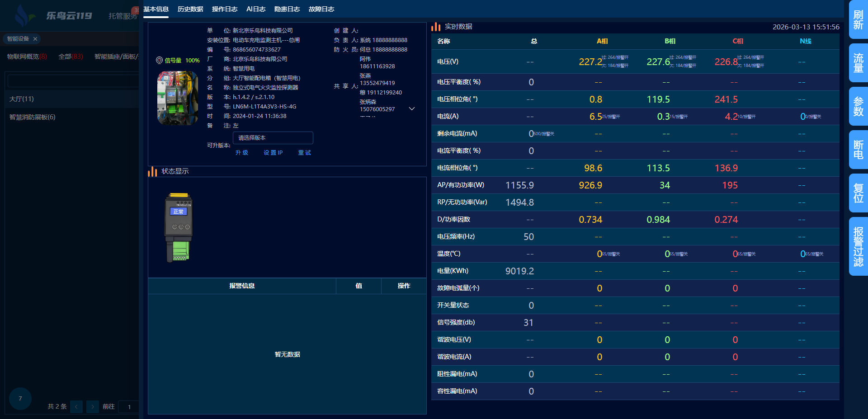The height and width of the screenshot is (419, 868).
Task: Click the 设置 IP link
Action: coord(273,153)
